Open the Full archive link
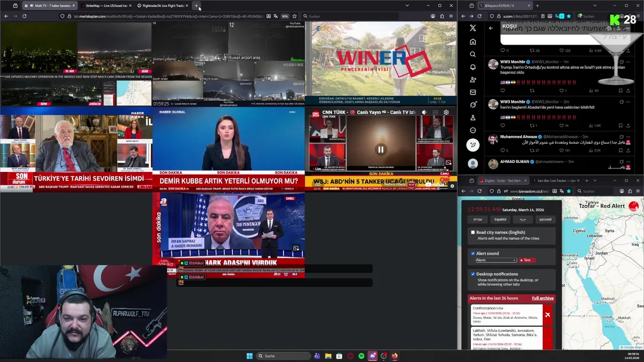 click(542, 298)
